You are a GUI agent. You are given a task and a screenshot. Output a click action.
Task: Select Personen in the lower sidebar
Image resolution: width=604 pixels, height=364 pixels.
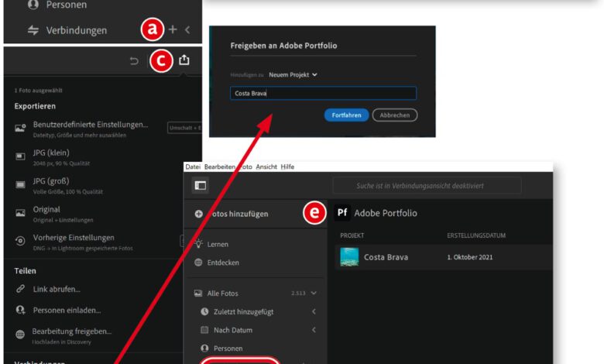point(228,349)
